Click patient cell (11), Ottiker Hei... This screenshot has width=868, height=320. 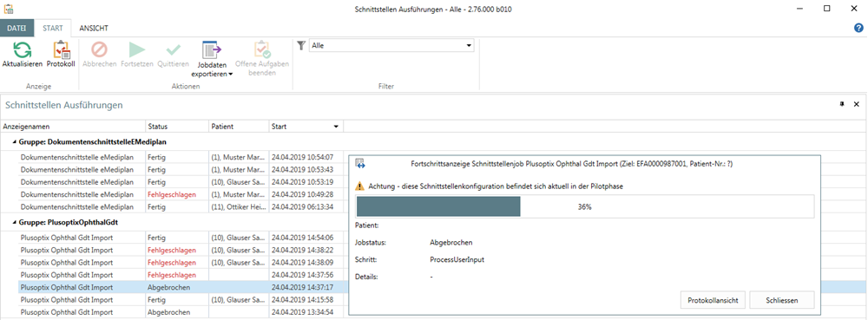coord(240,206)
